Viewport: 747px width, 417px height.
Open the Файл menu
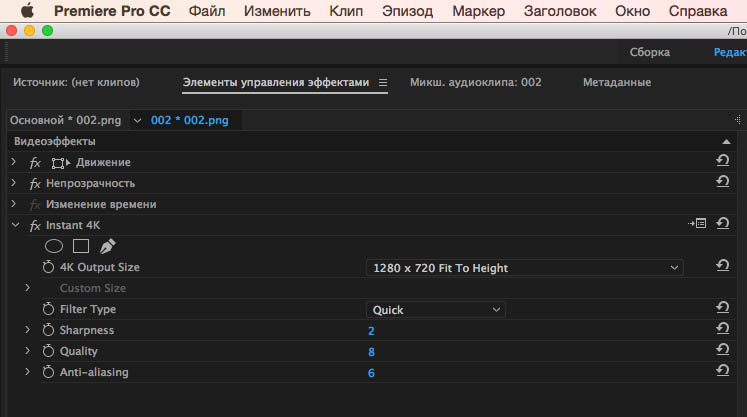(207, 11)
